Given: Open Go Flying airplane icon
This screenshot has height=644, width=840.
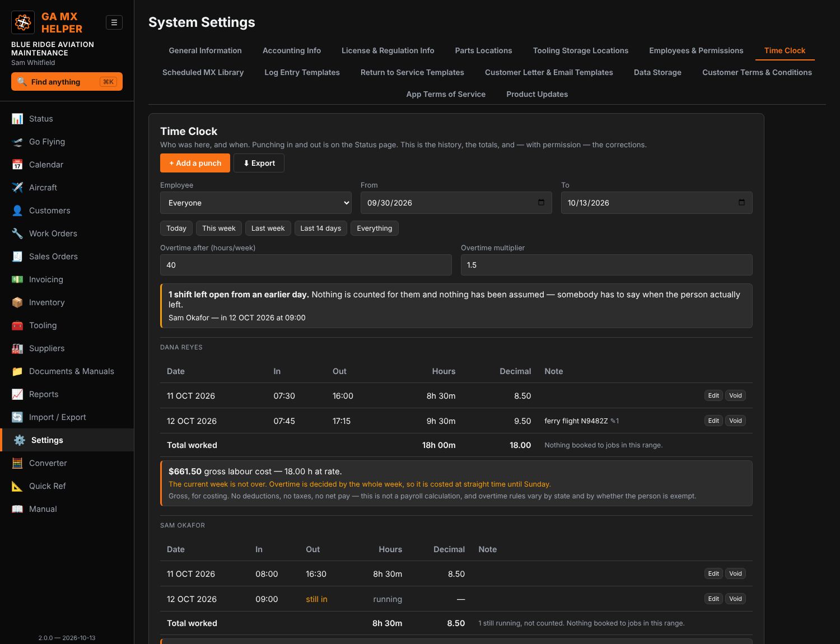Looking at the screenshot, I should (17, 142).
